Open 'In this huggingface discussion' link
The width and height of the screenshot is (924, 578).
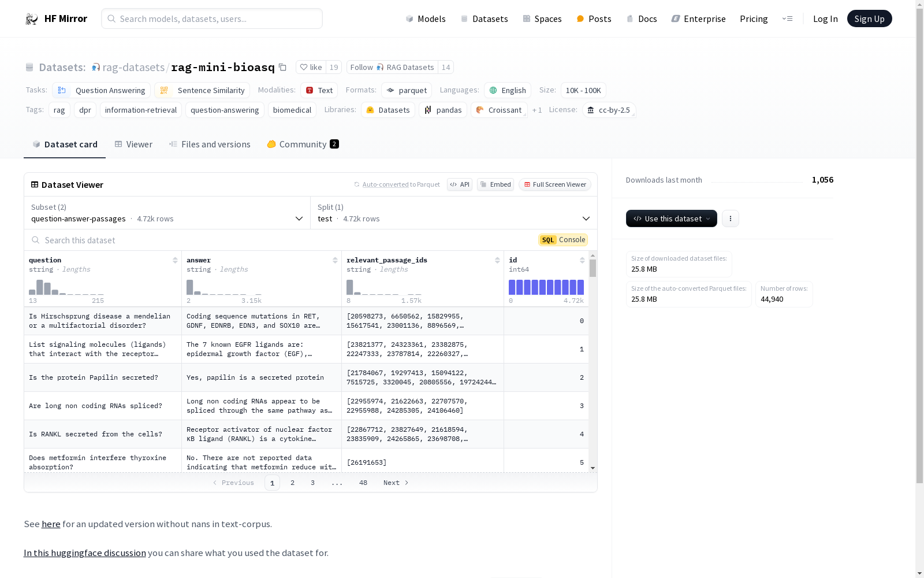click(x=85, y=553)
